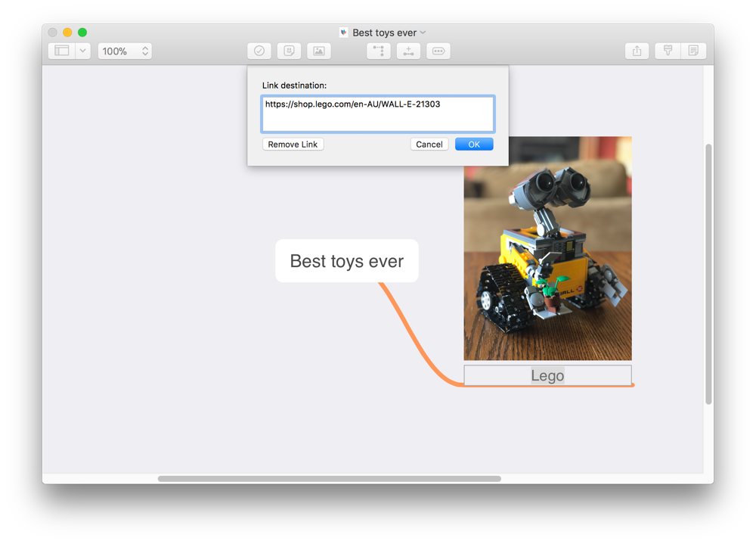Add a child node via toolbar
Screen dimensions: 756x544
click(x=379, y=51)
